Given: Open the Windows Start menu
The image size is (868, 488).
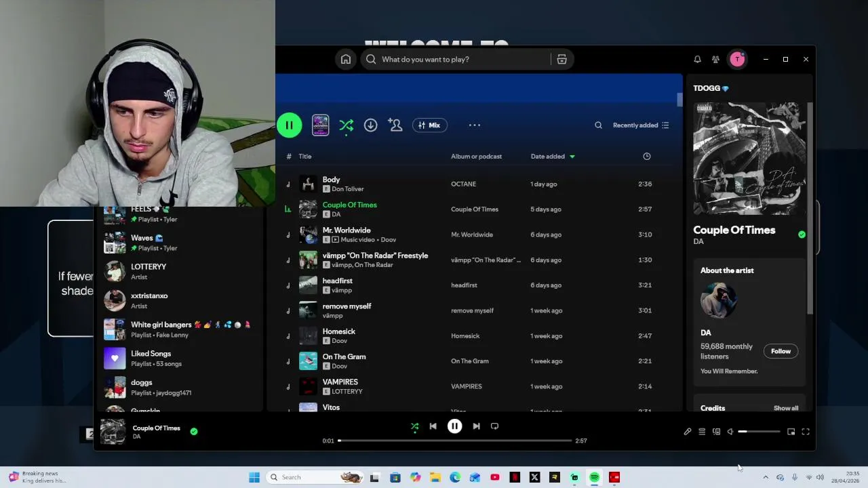Looking at the screenshot, I should pyautogui.click(x=254, y=477).
